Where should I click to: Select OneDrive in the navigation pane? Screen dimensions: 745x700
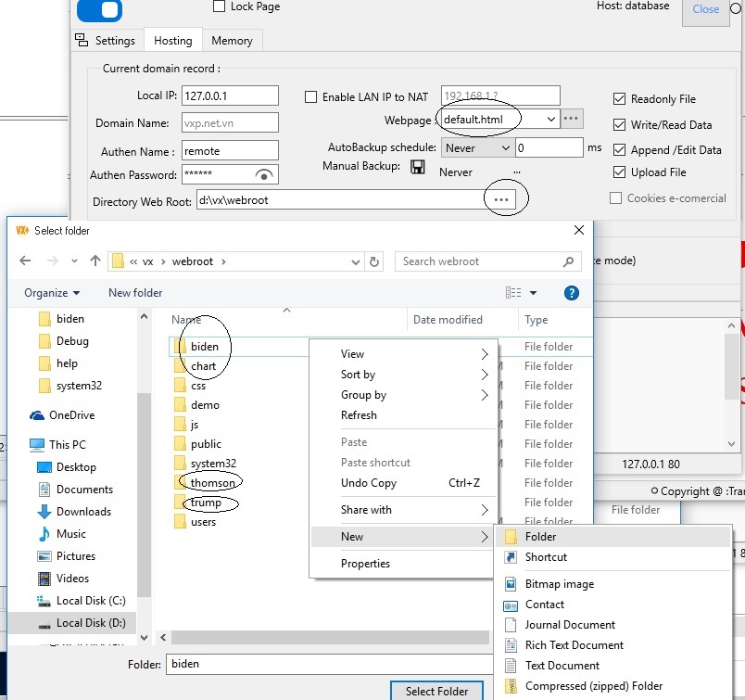[71, 415]
